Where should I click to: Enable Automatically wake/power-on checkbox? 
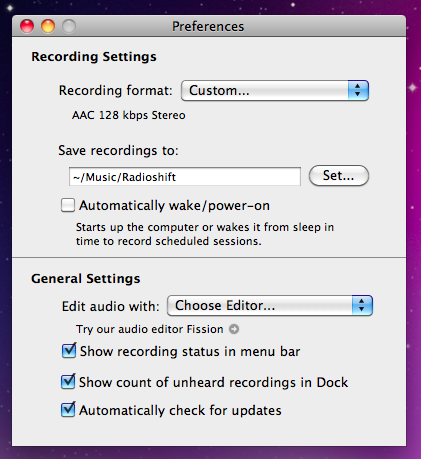tap(68, 205)
